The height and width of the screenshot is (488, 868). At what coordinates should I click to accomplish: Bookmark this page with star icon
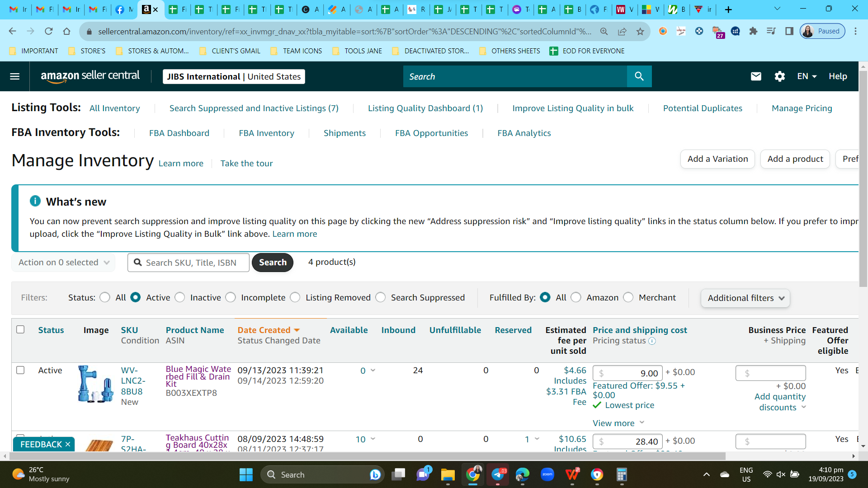pyautogui.click(x=640, y=31)
